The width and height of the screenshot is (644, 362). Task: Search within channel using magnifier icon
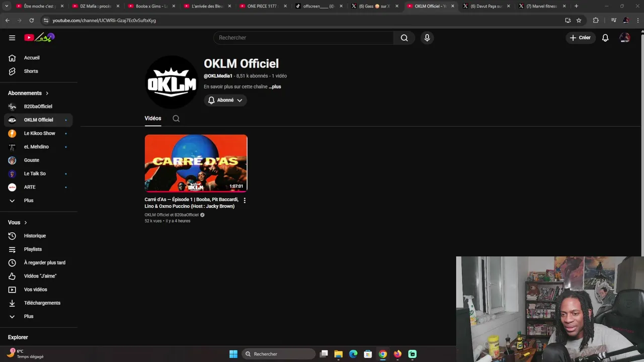click(176, 119)
